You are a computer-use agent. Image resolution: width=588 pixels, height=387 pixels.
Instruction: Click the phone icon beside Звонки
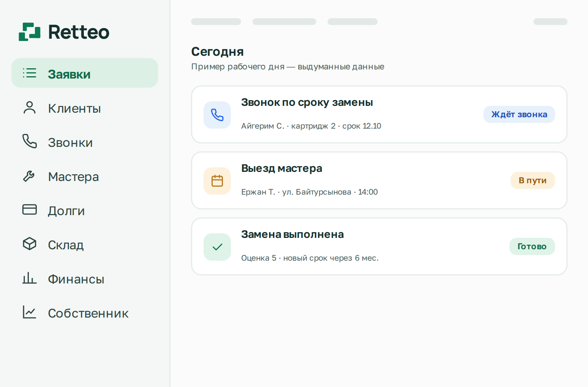point(30,141)
